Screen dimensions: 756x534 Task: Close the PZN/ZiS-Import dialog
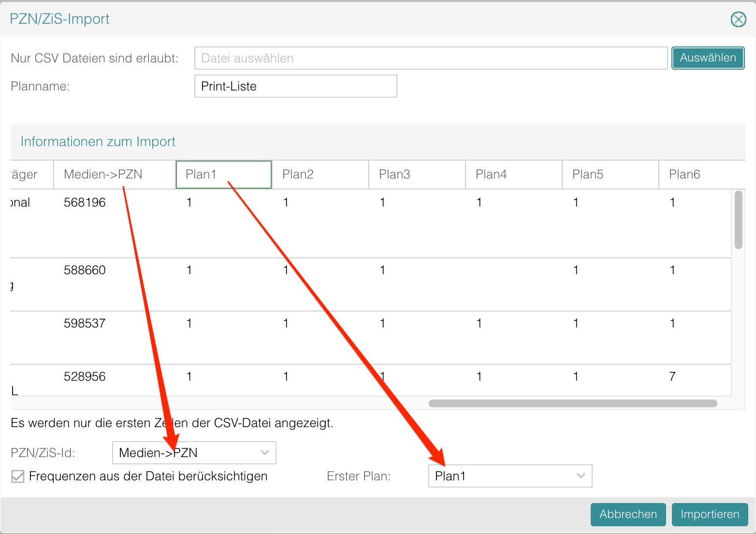pos(738,19)
